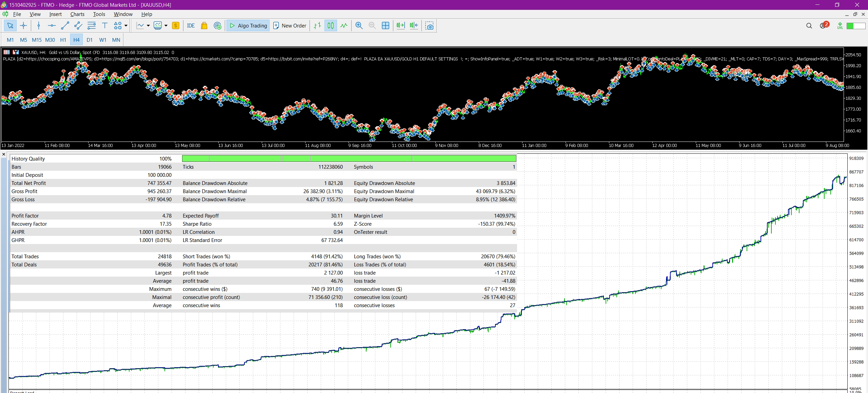Select the W1 timeframe button

(103, 40)
